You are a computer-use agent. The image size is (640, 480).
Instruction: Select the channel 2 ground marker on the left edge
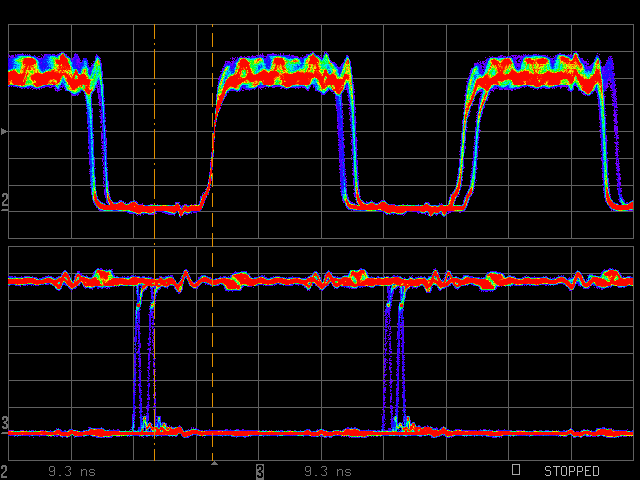(x=4, y=202)
